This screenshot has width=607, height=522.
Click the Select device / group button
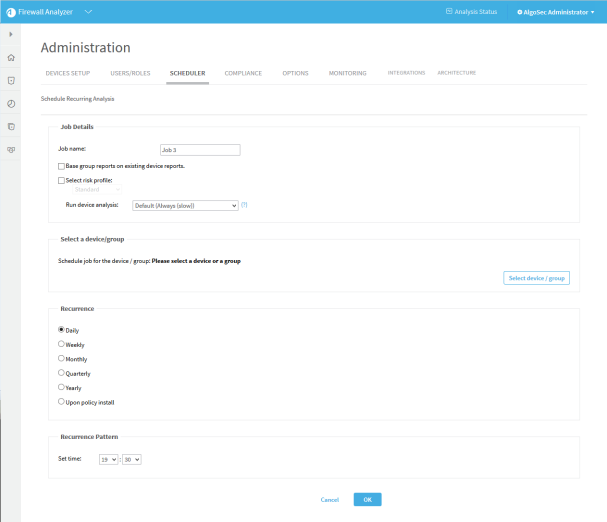pyautogui.click(x=536, y=278)
